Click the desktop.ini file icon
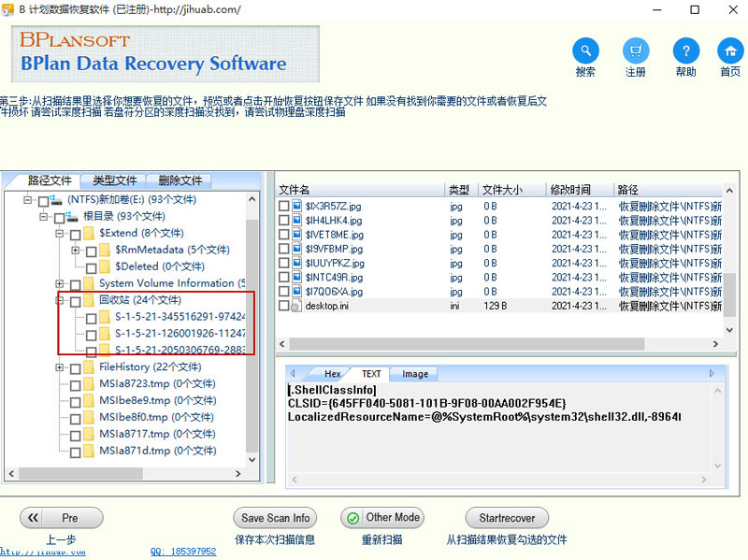 297,306
